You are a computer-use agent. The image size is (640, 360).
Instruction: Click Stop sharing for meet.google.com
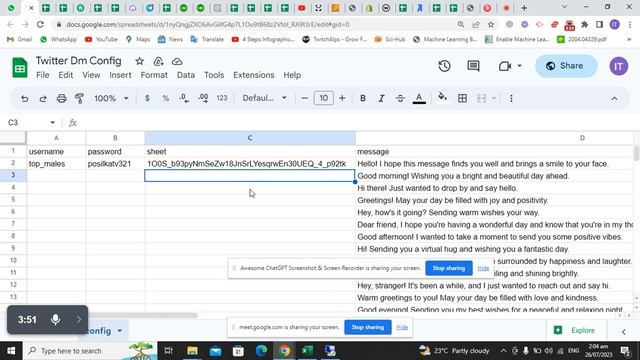click(368, 327)
